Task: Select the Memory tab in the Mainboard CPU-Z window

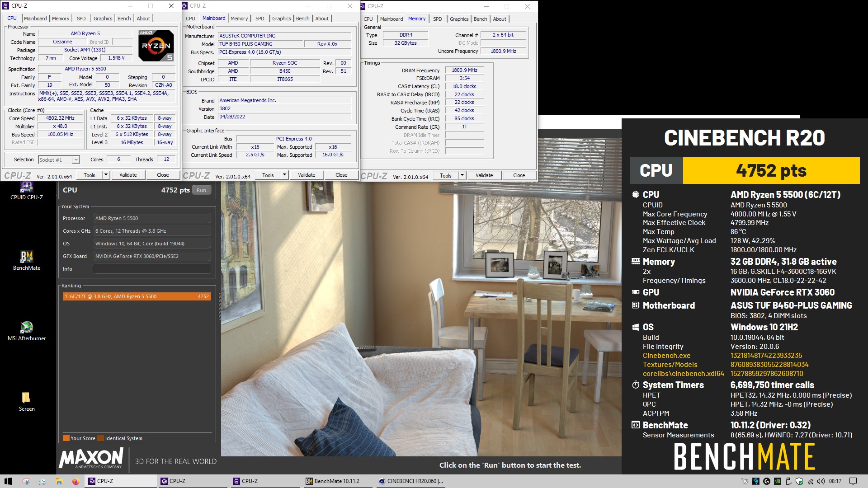Action: click(x=239, y=19)
